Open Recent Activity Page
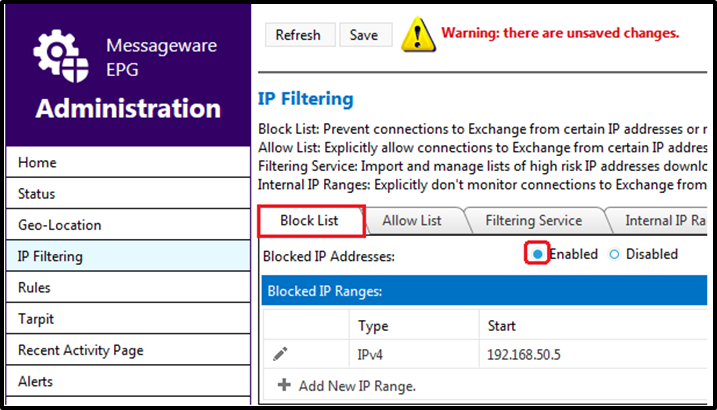717x410 pixels. pyautogui.click(x=128, y=350)
